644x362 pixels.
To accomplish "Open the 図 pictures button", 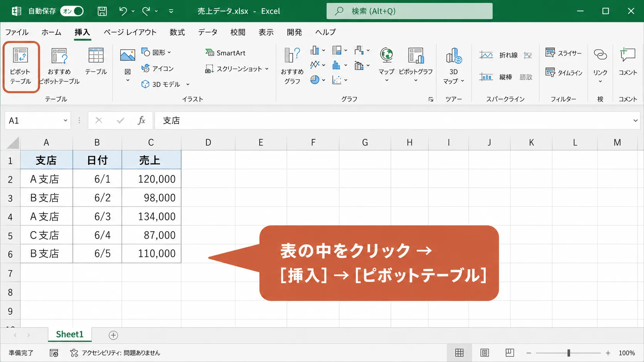I will (127, 65).
